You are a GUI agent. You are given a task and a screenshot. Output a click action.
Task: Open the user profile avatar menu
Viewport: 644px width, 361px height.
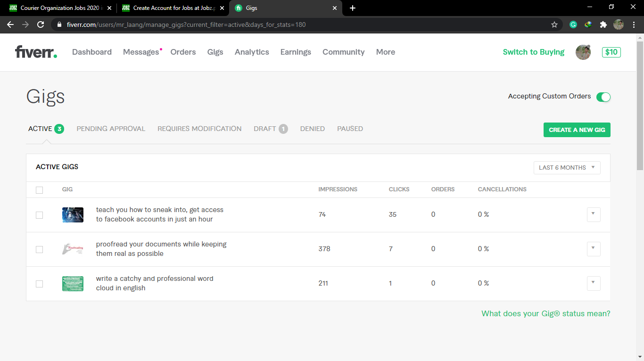[x=583, y=52]
